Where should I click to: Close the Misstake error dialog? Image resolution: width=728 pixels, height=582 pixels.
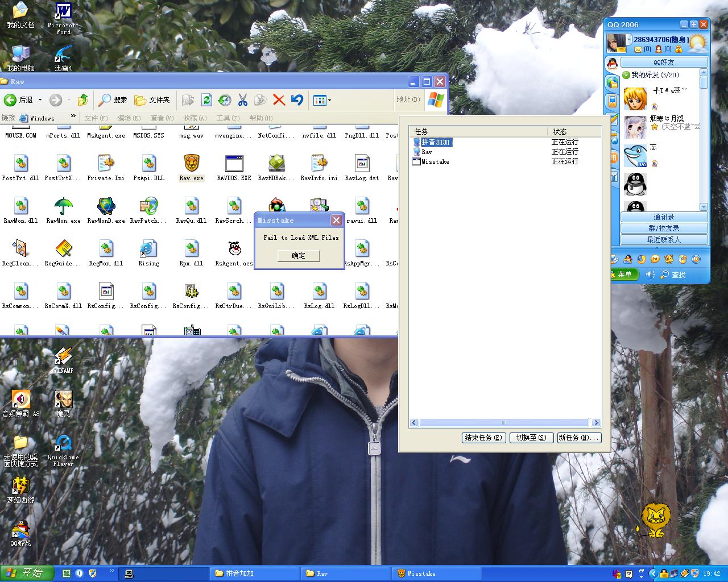pyautogui.click(x=336, y=220)
